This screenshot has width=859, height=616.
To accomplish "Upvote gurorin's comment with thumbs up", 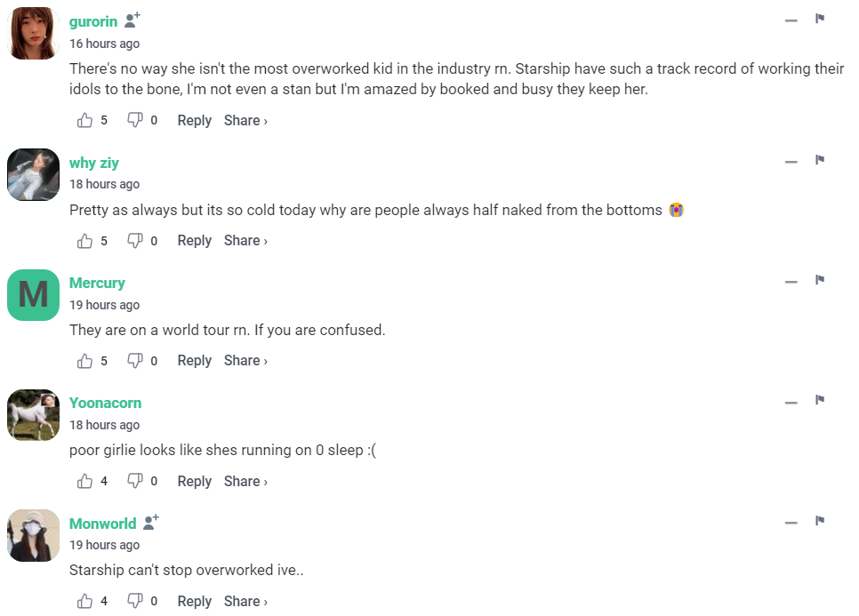I will pyautogui.click(x=85, y=120).
